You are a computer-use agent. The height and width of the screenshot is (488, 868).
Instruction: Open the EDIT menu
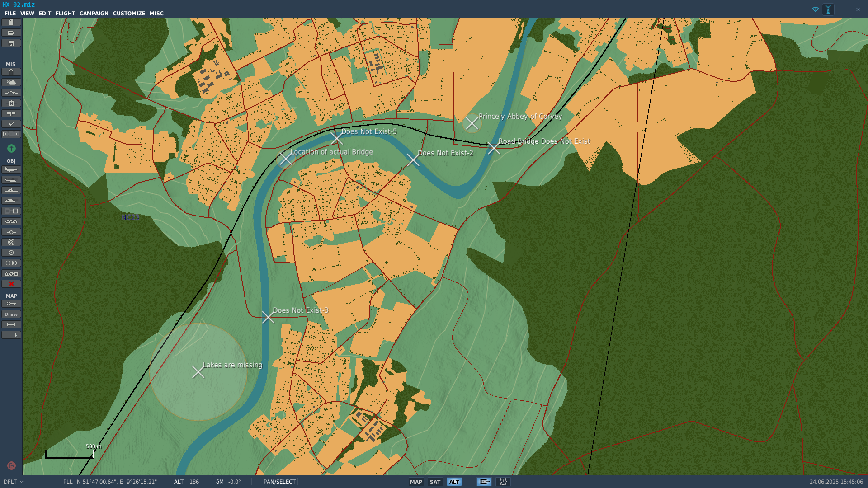click(x=45, y=14)
